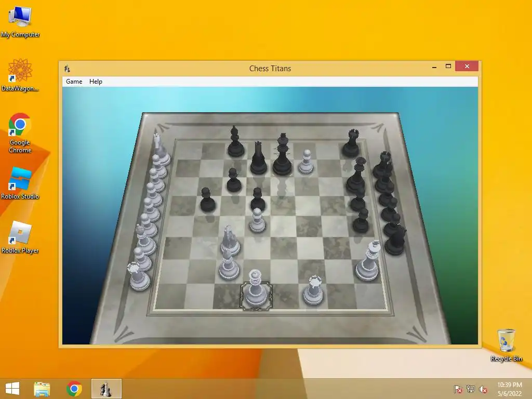
Task: Open File Explorer from the taskbar
Action: click(x=42, y=389)
